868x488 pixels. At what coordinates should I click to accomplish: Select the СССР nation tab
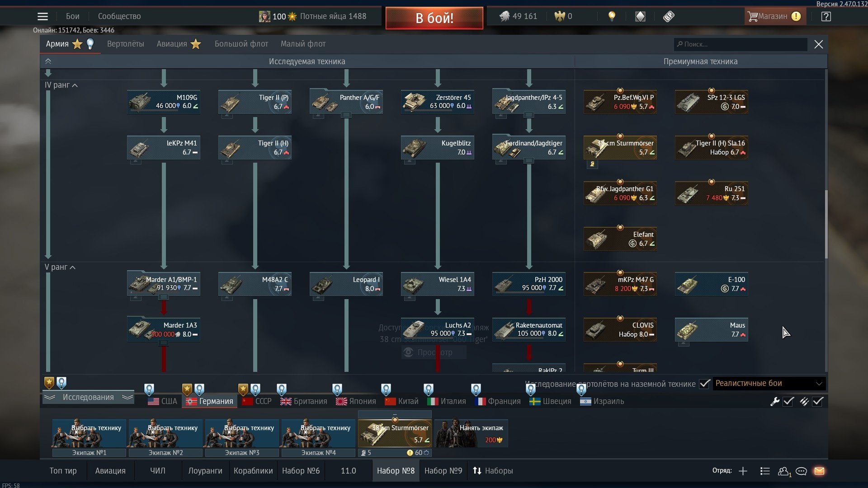pyautogui.click(x=257, y=401)
